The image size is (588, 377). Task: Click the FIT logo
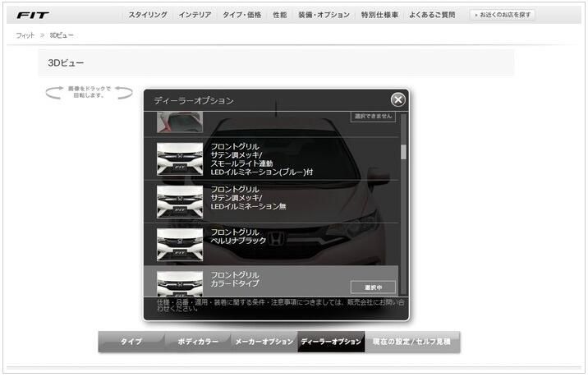coord(33,15)
